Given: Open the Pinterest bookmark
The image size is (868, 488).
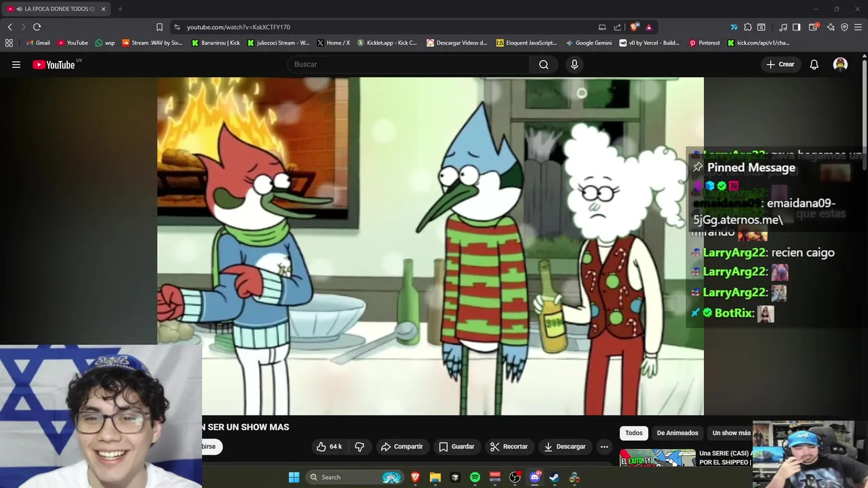Looking at the screenshot, I should coord(705,43).
